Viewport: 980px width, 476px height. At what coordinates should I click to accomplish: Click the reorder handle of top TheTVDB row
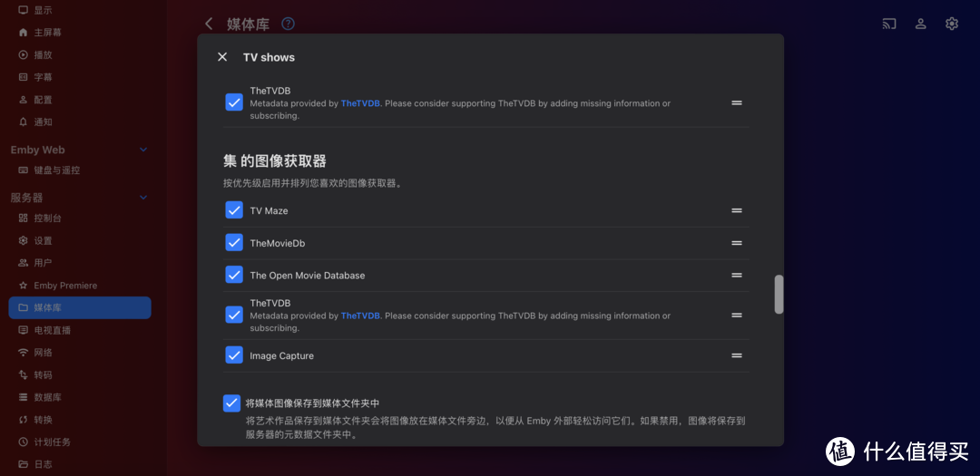coord(737,103)
